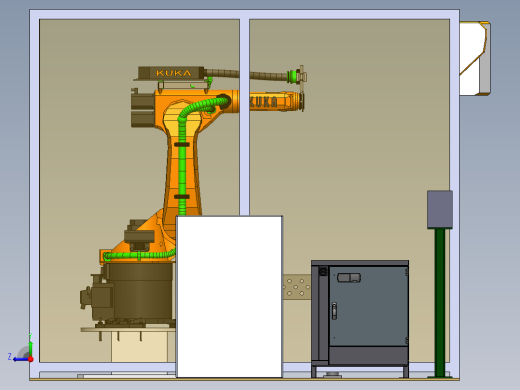Select the grey box atop green post
The height and width of the screenshot is (390, 520).
(x=440, y=210)
